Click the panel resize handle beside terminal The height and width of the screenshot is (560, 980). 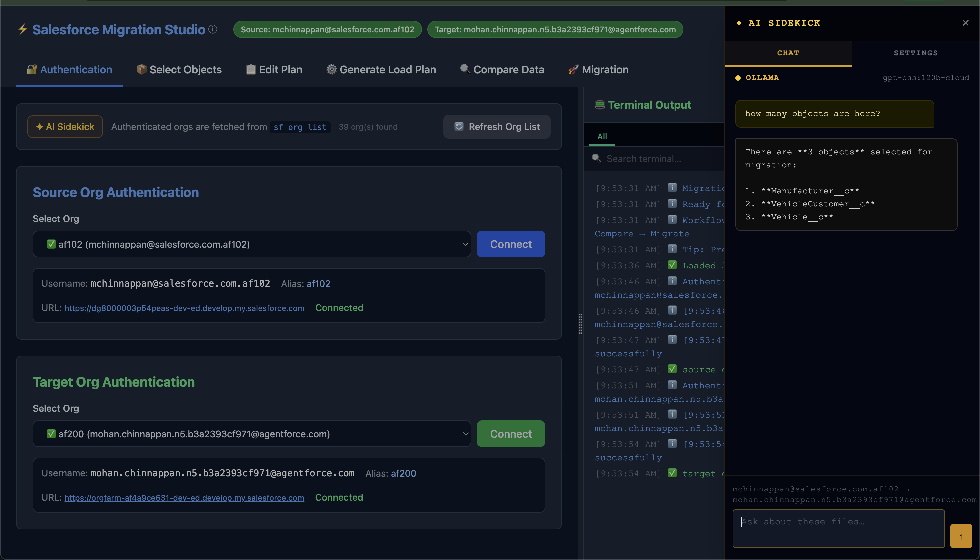coord(580,323)
